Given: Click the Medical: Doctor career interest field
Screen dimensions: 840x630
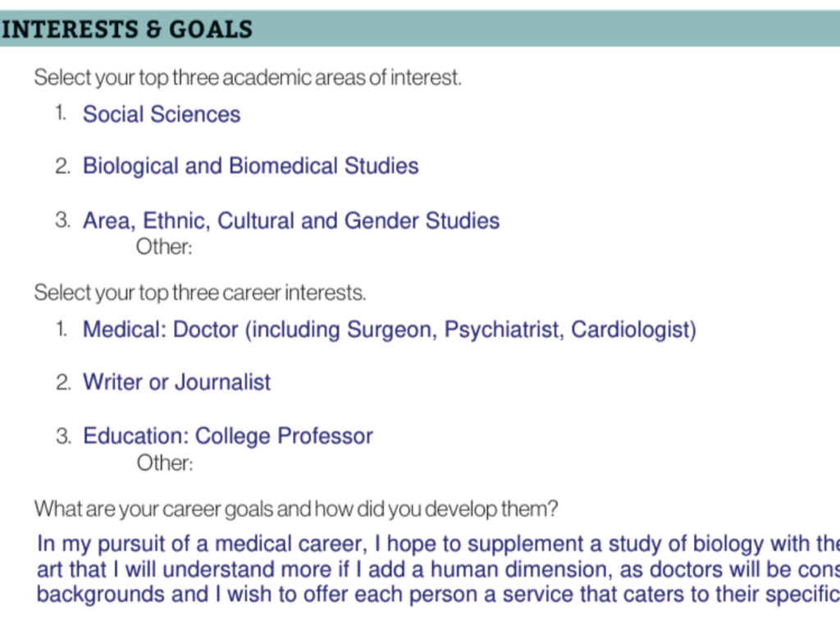Looking at the screenshot, I should tap(390, 330).
